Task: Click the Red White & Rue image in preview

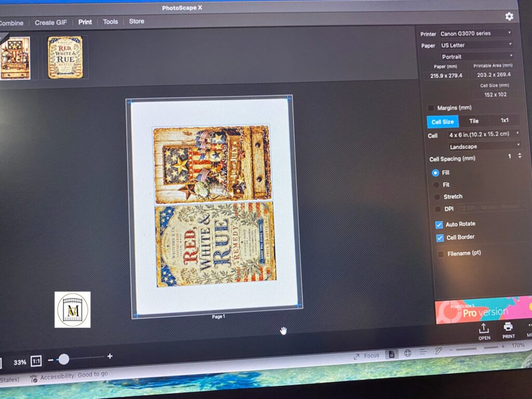Action: click(216, 244)
